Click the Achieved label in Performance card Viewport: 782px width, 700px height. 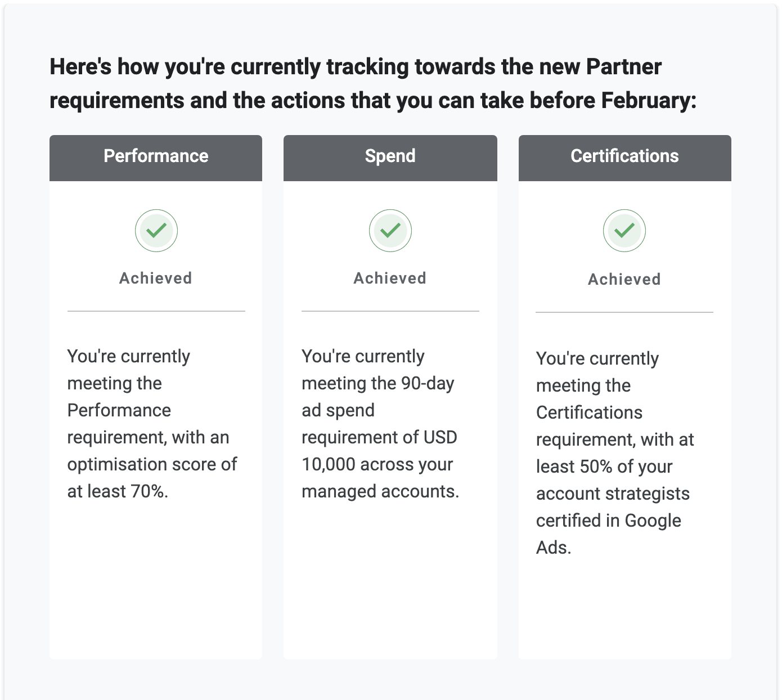tap(156, 278)
